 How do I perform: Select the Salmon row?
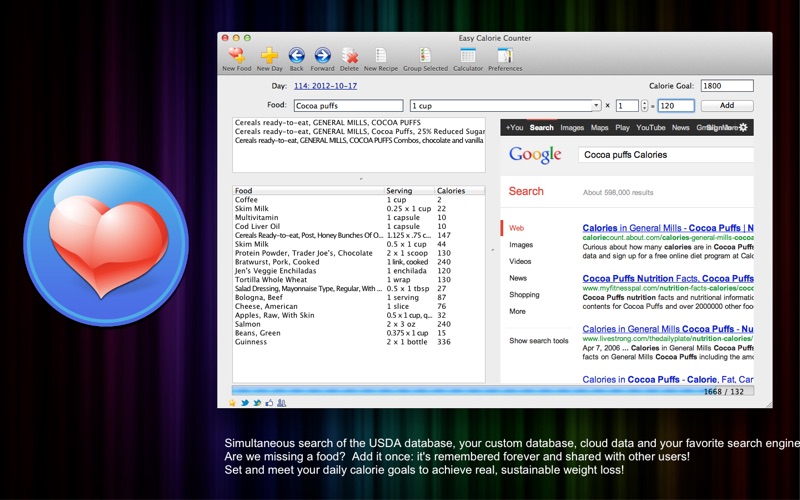coord(359,324)
